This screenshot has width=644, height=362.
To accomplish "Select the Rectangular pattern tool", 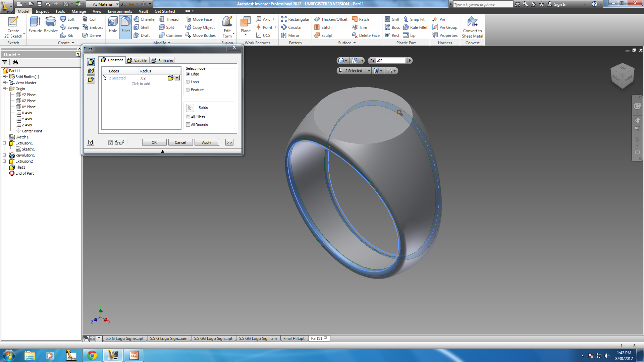I will point(295,19).
